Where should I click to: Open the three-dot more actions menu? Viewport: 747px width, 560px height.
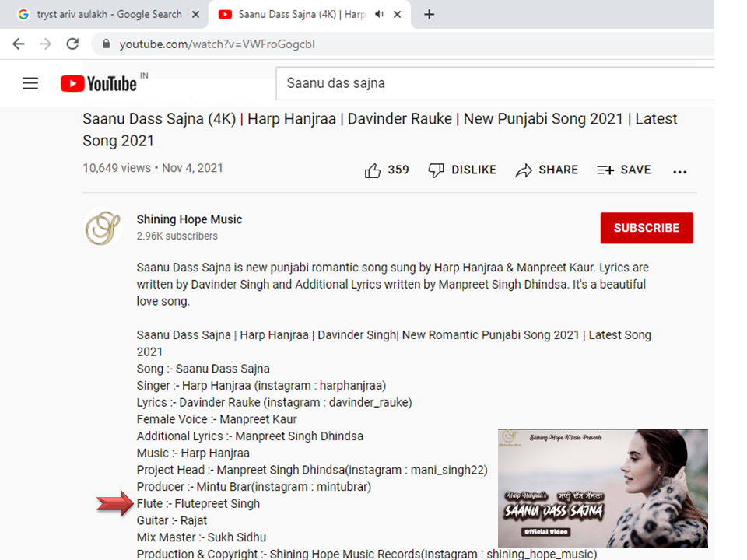point(679,171)
